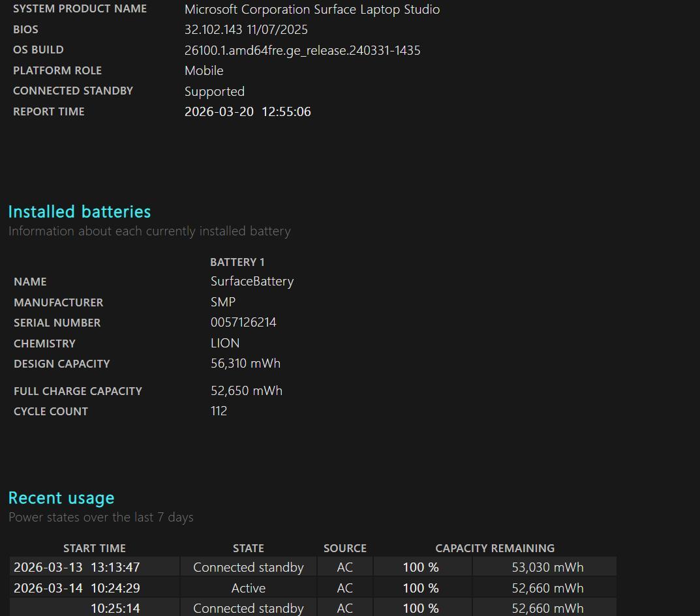Viewport: 700px width, 616px height.
Task: Click the 'SYSTEM PRODUCT NAME' label
Action: point(80,9)
